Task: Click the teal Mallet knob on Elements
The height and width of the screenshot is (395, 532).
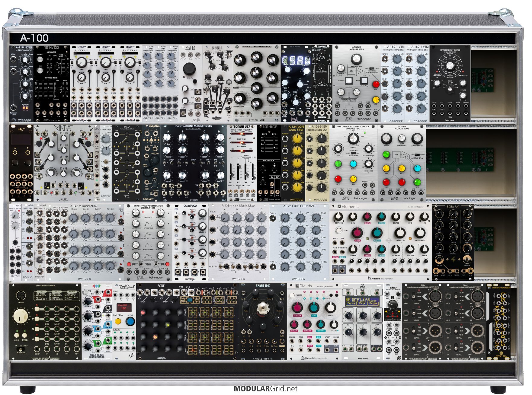Action: (x=377, y=233)
